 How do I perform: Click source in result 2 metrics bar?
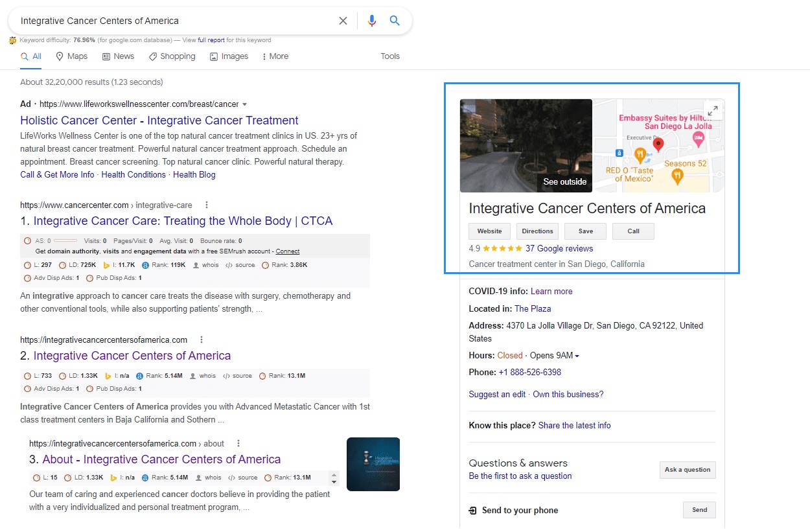tap(237, 376)
